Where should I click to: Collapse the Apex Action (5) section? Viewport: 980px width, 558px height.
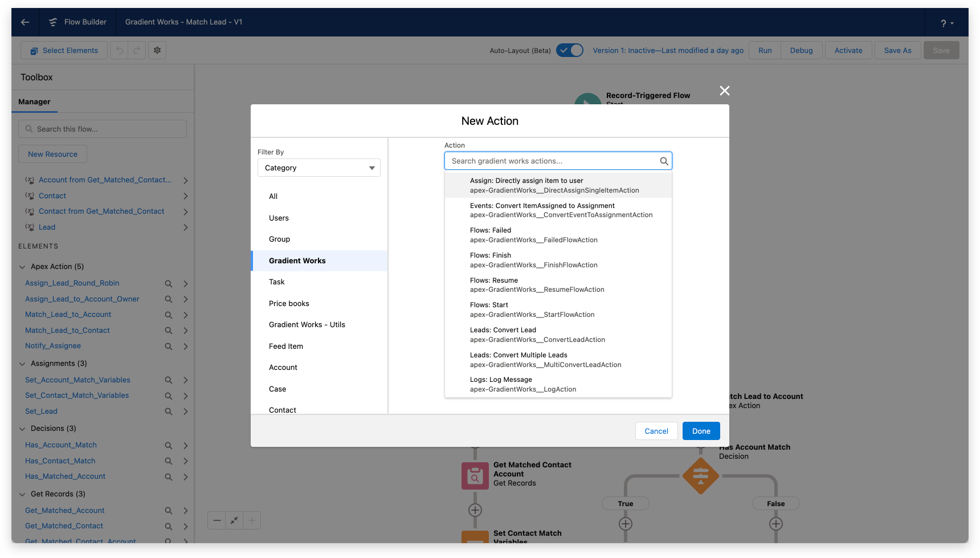tap(22, 267)
